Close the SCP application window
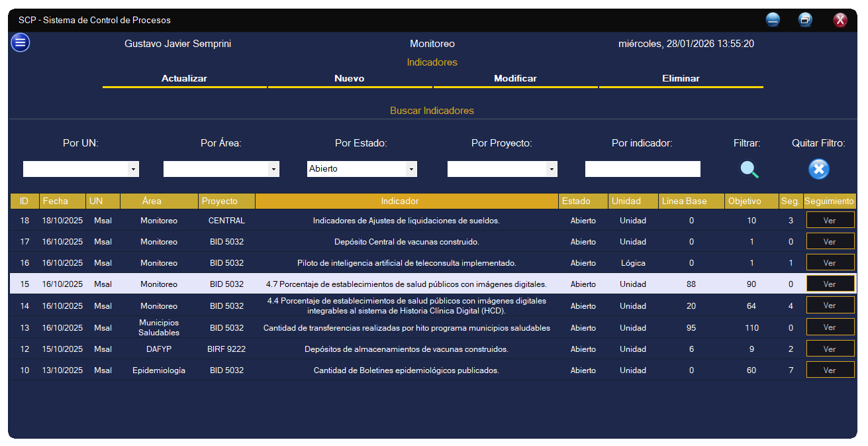Image resolution: width=868 pixels, height=446 pixels. click(x=840, y=20)
